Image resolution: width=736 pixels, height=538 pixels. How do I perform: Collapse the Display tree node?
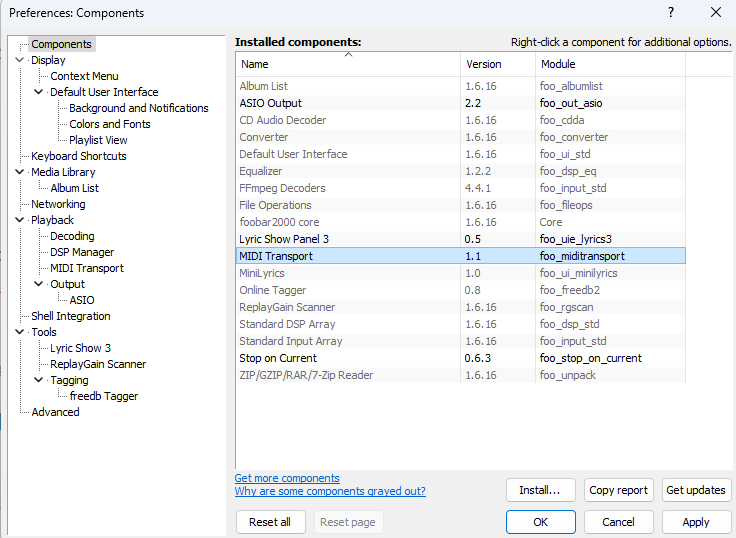pyautogui.click(x=20, y=60)
